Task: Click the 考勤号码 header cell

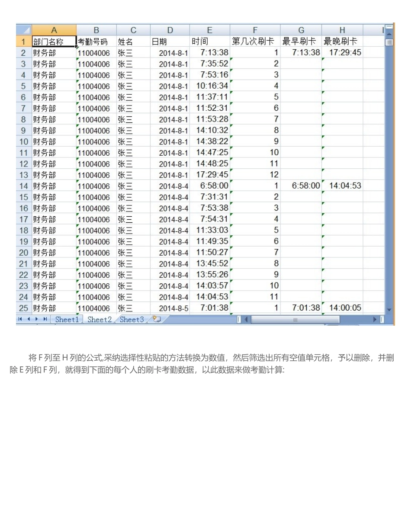Action: point(96,42)
